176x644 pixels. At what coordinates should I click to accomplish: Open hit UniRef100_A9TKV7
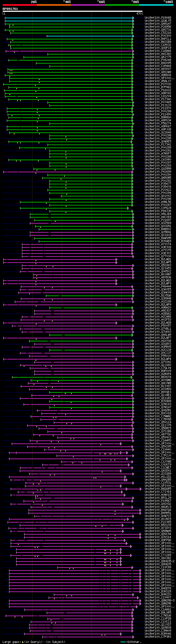158,69
